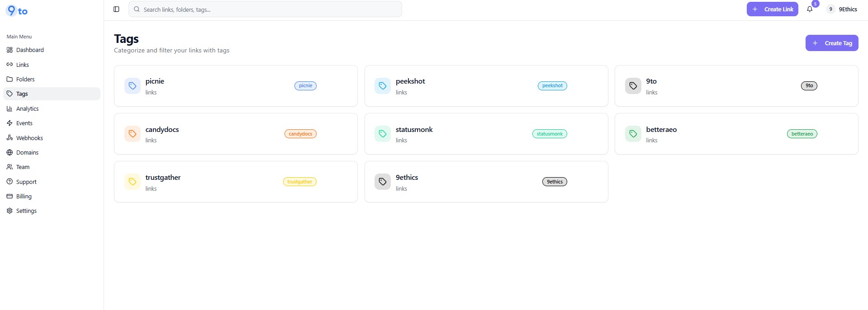This screenshot has height=310, width=868.
Task: Click the gray 9ethics tag icon
Action: 383,182
